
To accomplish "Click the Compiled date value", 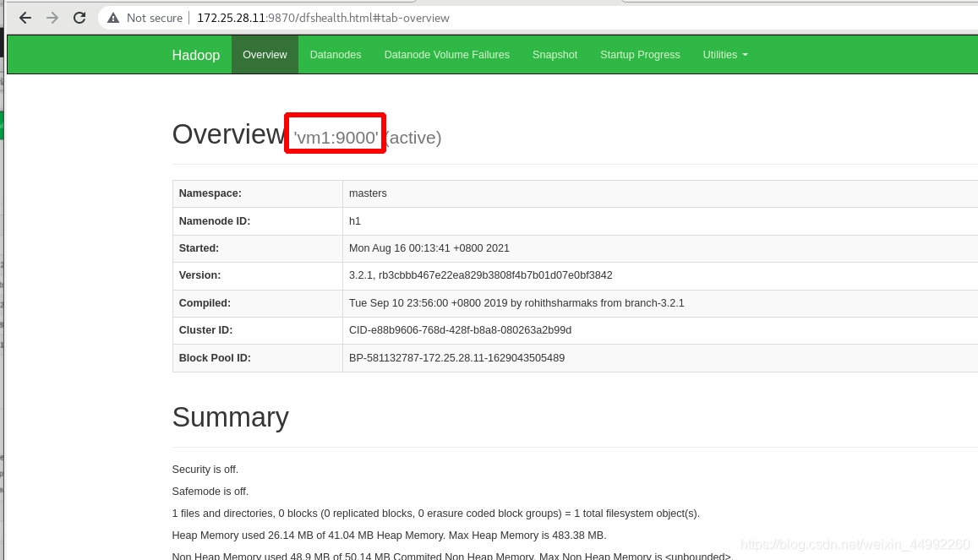I will coord(516,302).
